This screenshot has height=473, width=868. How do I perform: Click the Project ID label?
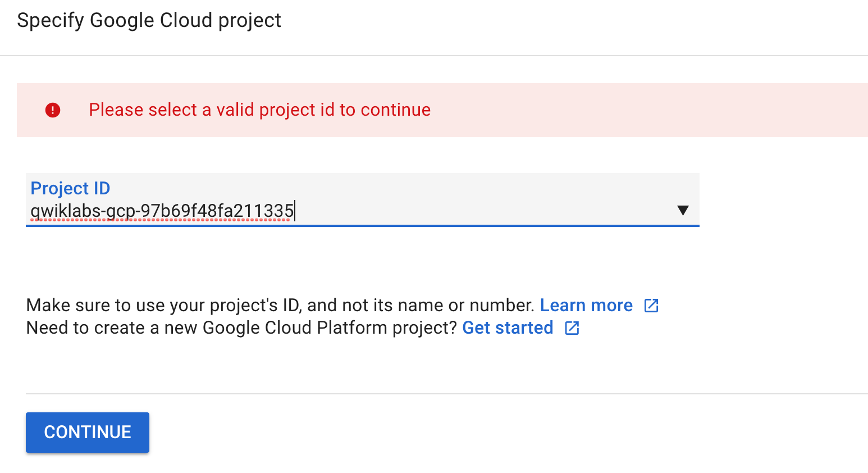[x=70, y=188]
